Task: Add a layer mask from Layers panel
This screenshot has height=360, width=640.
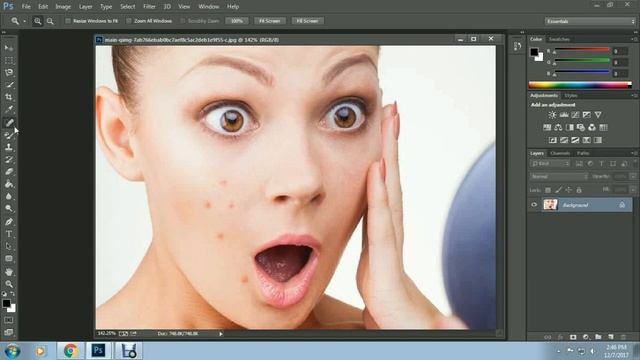Action: tap(573, 337)
